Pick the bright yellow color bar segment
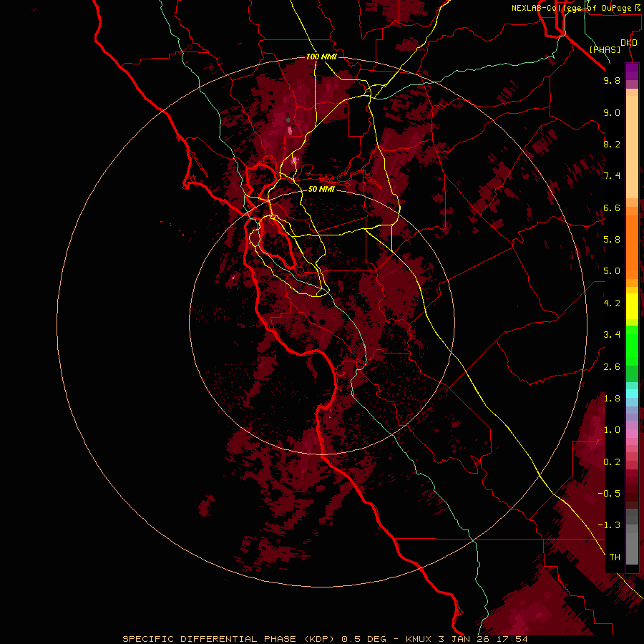The image size is (644, 644). (x=632, y=306)
